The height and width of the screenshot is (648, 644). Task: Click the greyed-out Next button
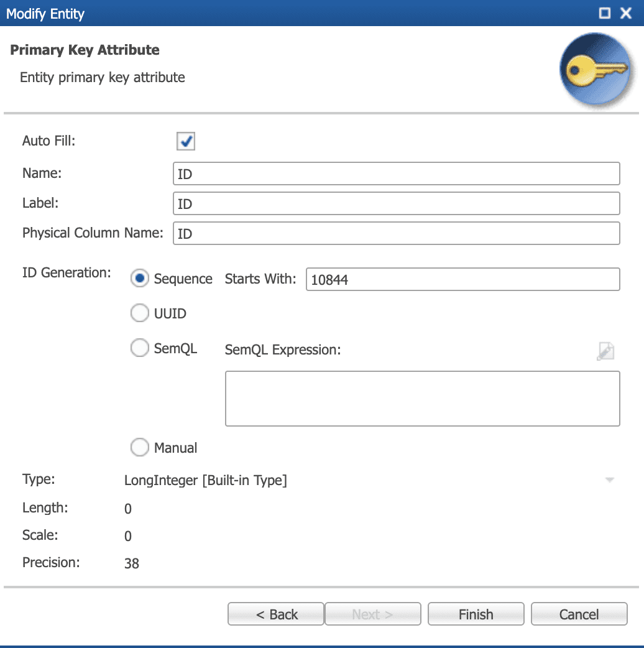coord(372,614)
